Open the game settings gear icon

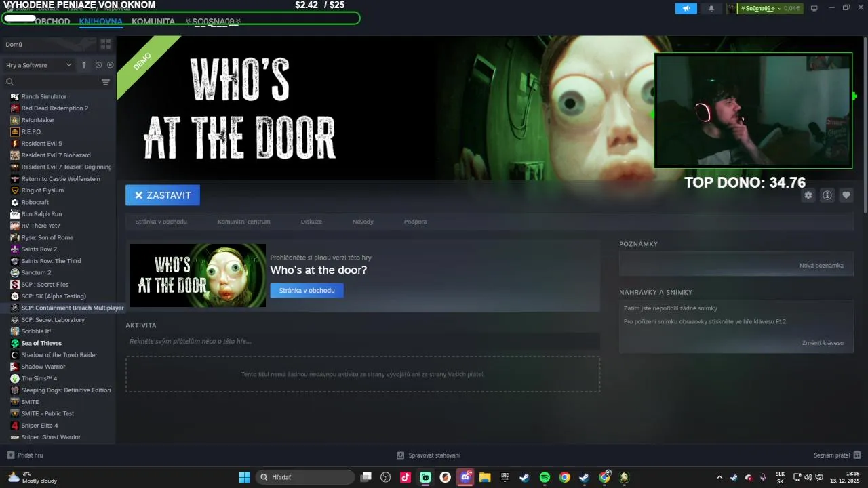[808, 195]
